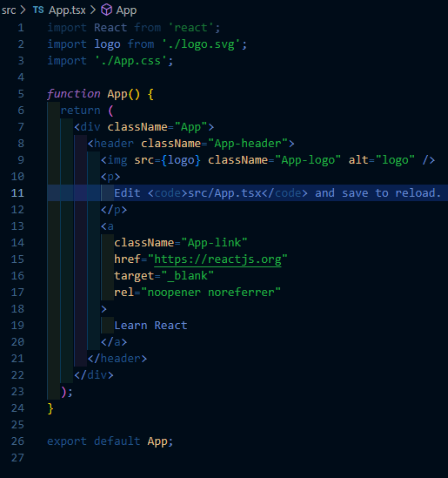Click line number 11 in gutter
The height and width of the screenshot is (478, 448).
pos(17,193)
